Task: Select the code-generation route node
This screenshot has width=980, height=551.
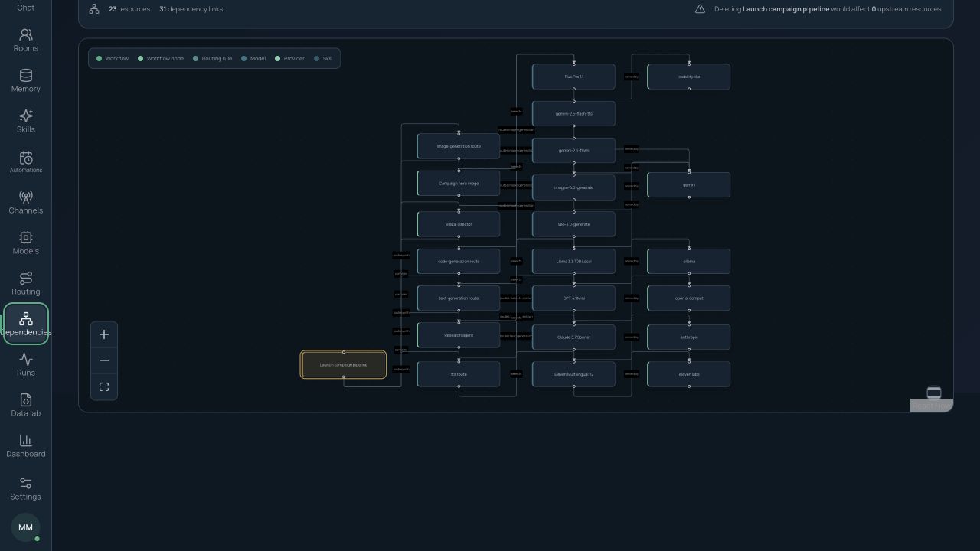Action: (x=459, y=262)
